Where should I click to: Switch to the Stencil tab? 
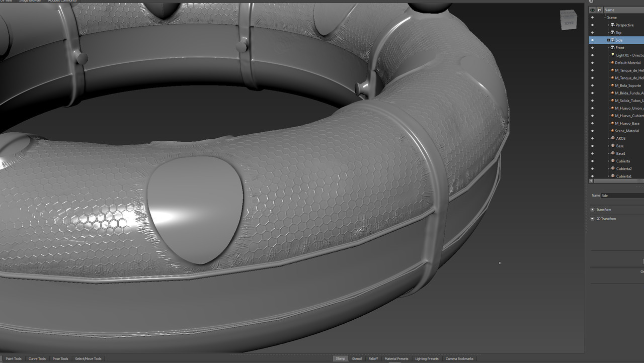pos(357,358)
